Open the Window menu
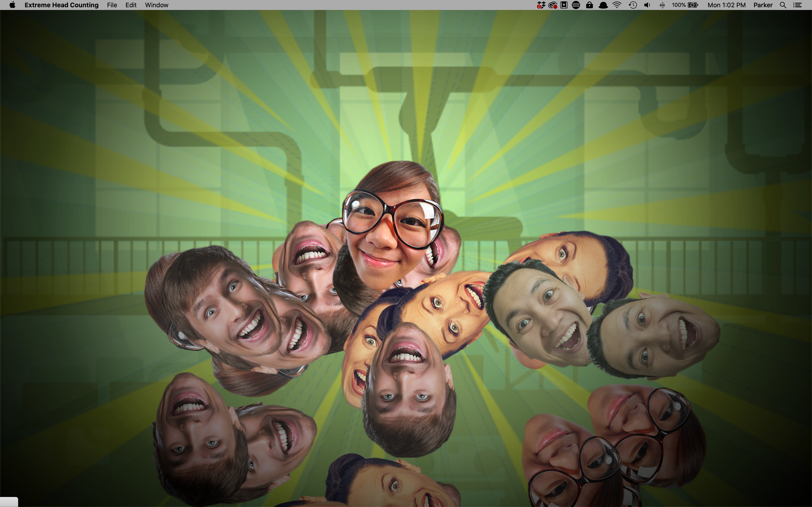812x507 pixels. (157, 5)
